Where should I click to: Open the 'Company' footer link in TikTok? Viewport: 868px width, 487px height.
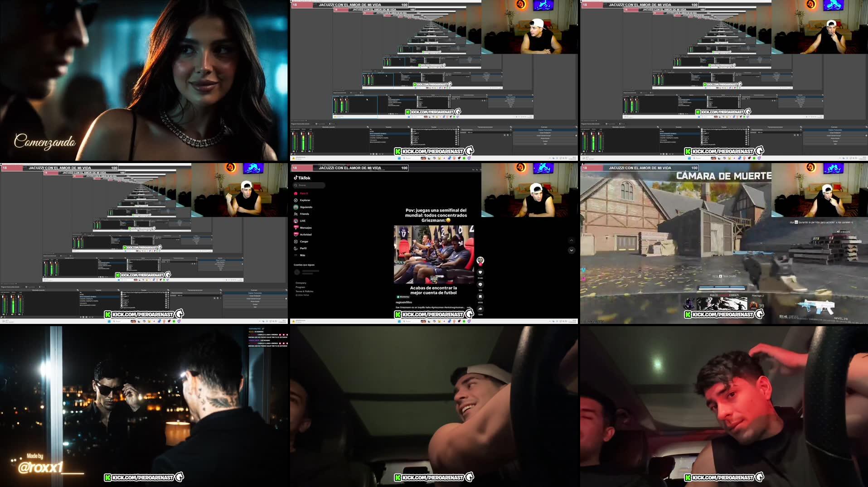coord(301,283)
